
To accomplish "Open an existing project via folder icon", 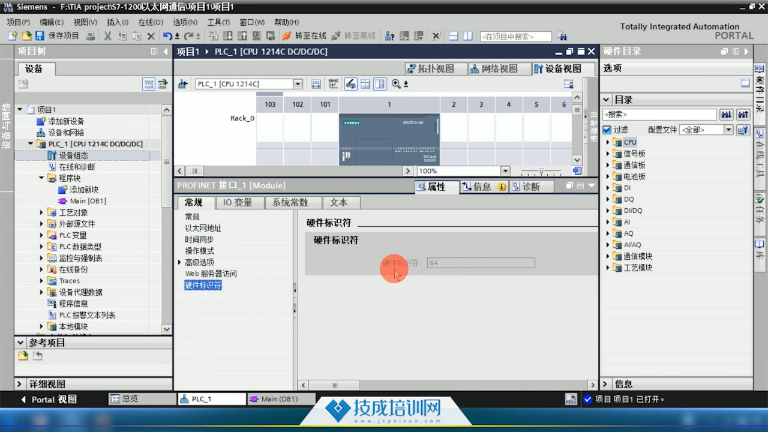I will pyautogui.click(x=26, y=36).
